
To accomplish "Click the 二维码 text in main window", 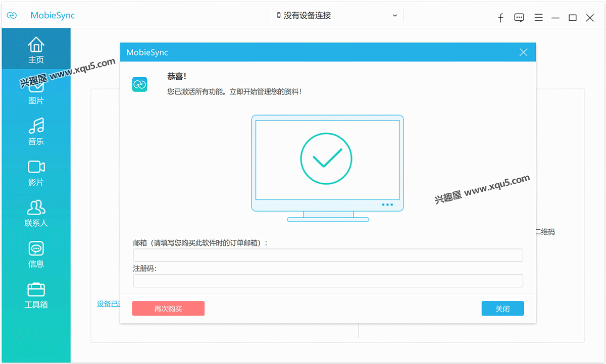I will pos(545,232).
